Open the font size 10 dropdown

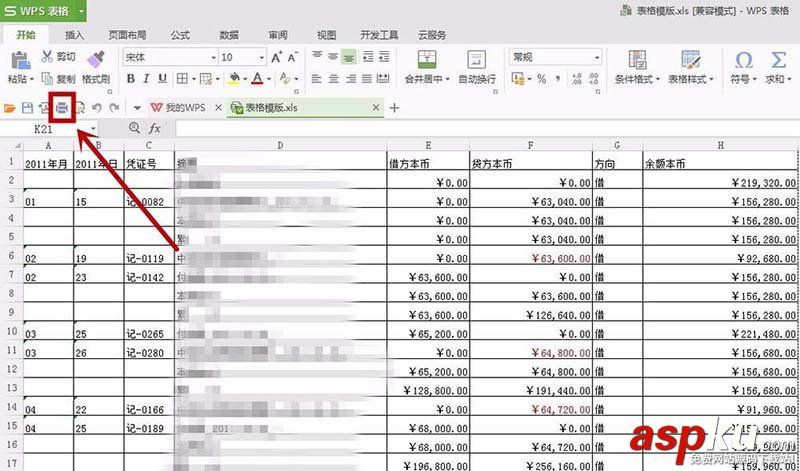click(262, 58)
